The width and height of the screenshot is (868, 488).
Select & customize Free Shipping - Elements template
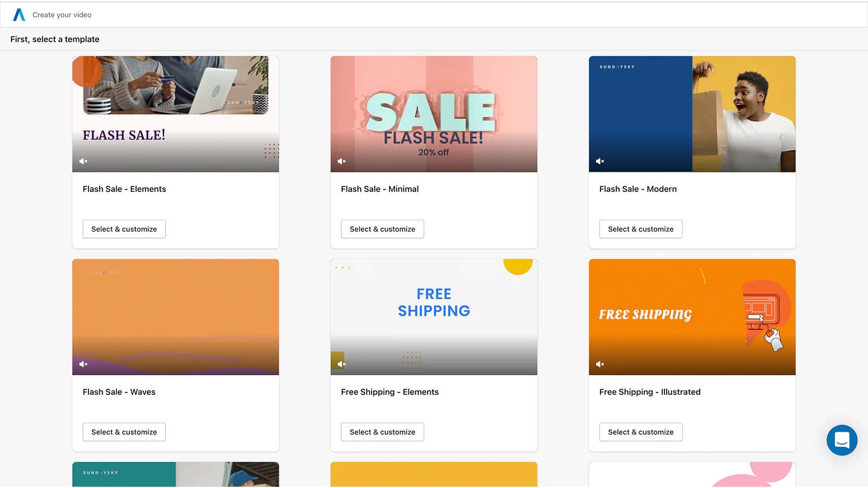click(x=382, y=432)
